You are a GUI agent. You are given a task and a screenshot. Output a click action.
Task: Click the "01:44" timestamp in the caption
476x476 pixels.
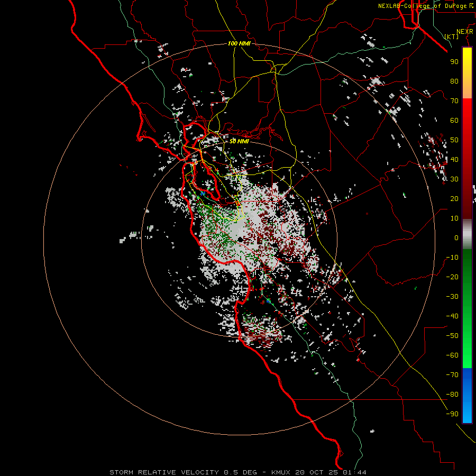(x=354, y=472)
